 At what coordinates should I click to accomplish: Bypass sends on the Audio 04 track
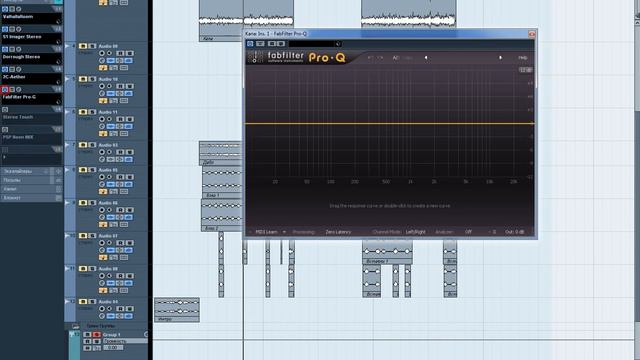[129, 316]
